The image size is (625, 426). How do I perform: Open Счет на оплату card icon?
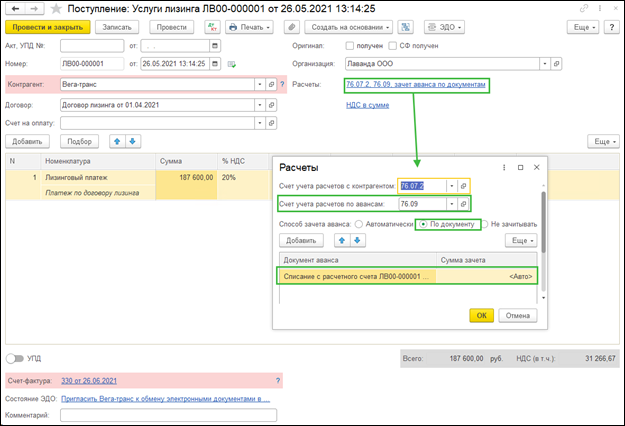271,123
